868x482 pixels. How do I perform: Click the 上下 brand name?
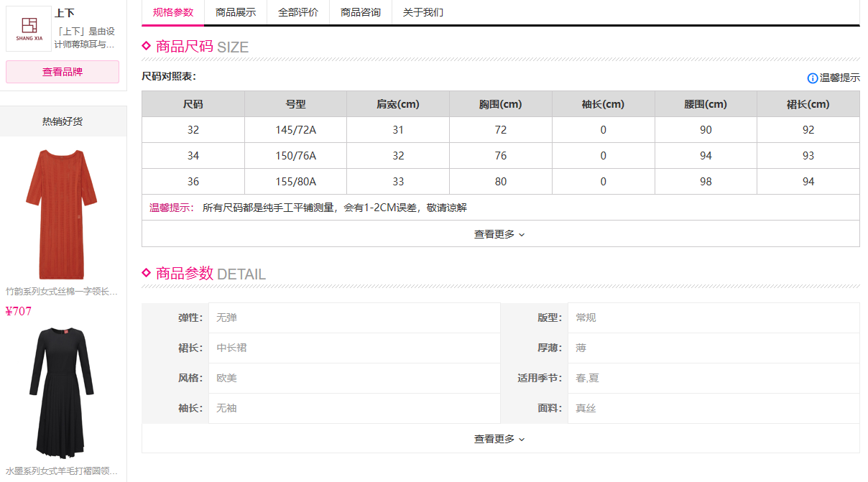coord(65,13)
